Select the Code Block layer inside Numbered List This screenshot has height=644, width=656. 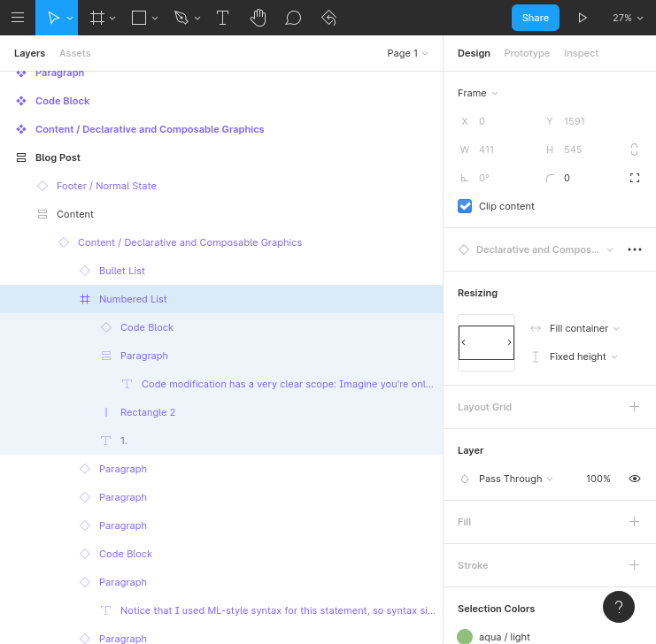click(221, 327)
